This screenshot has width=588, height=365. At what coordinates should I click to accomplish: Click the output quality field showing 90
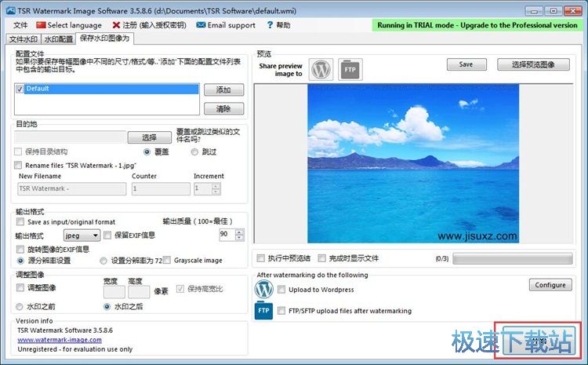click(227, 235)
